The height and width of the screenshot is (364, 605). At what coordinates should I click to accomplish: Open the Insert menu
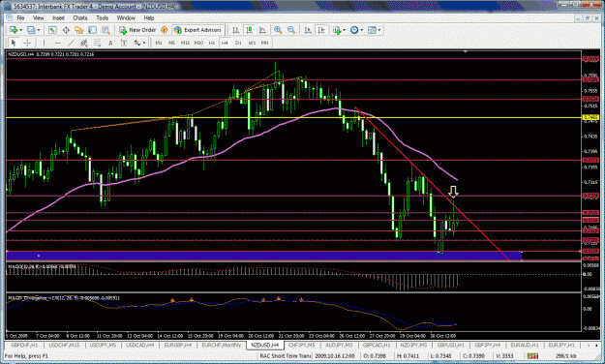[58, 17]
